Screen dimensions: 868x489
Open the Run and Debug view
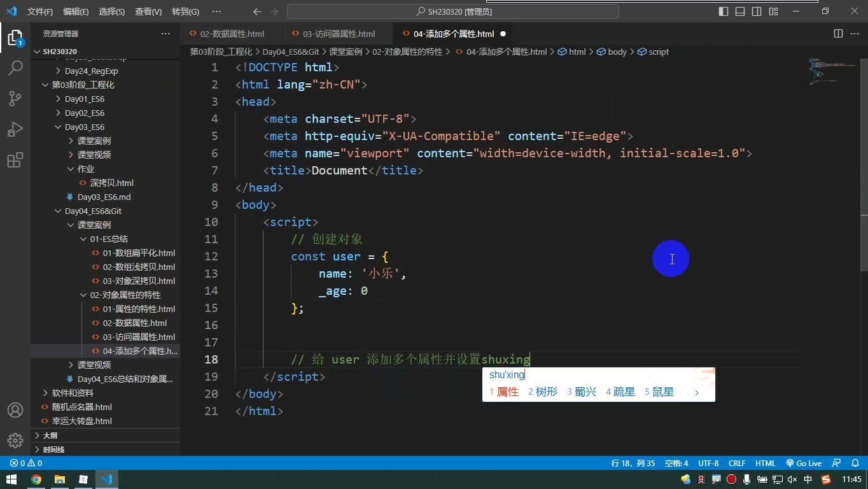tap(15, 129)
